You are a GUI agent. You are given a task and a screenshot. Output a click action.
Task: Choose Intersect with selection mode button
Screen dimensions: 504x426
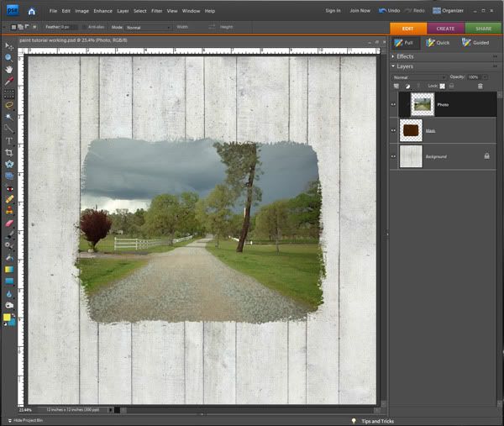[x=34, y=27]
